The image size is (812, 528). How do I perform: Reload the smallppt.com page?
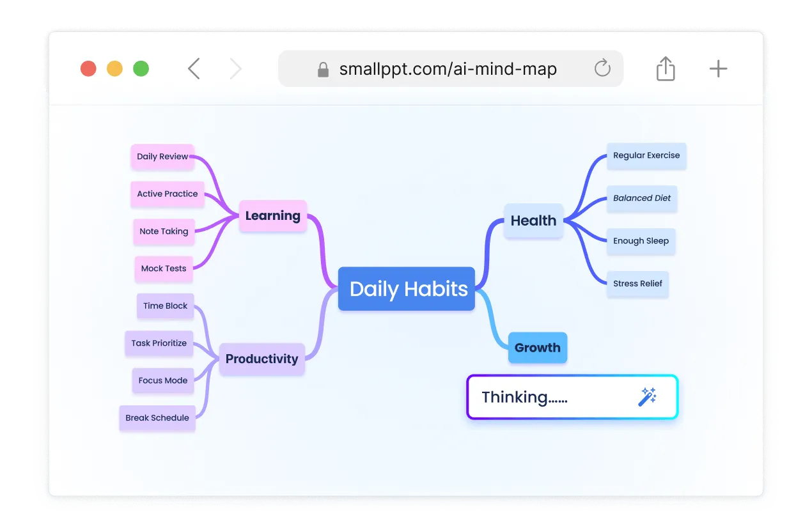[x=602, y=68]
